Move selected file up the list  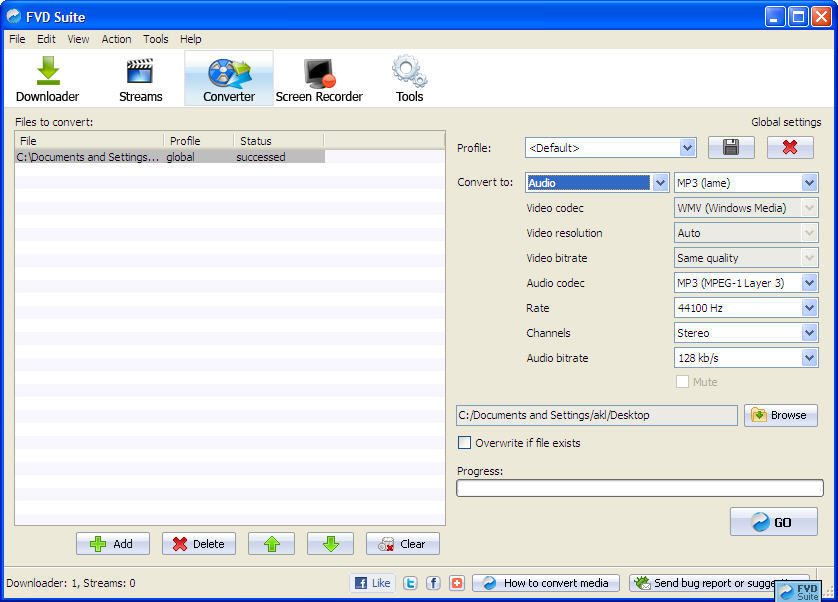pyautogui.click(x=269, y=543)
